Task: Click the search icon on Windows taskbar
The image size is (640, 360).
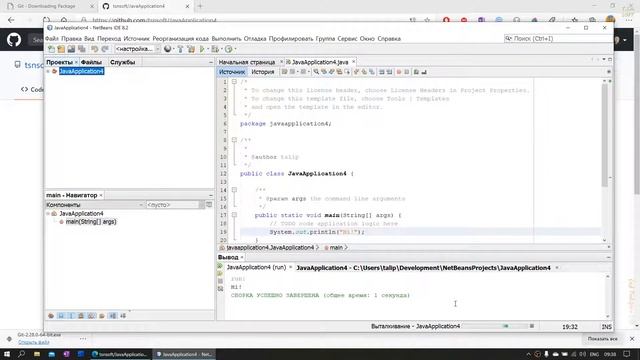Action: point(21,354)
